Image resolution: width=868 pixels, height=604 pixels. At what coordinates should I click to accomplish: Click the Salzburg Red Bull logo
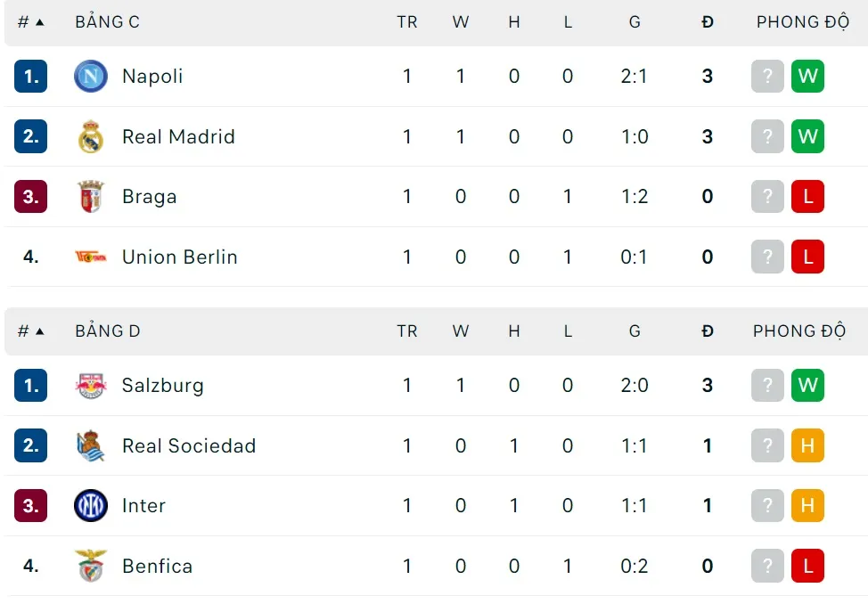pos(91,386)
